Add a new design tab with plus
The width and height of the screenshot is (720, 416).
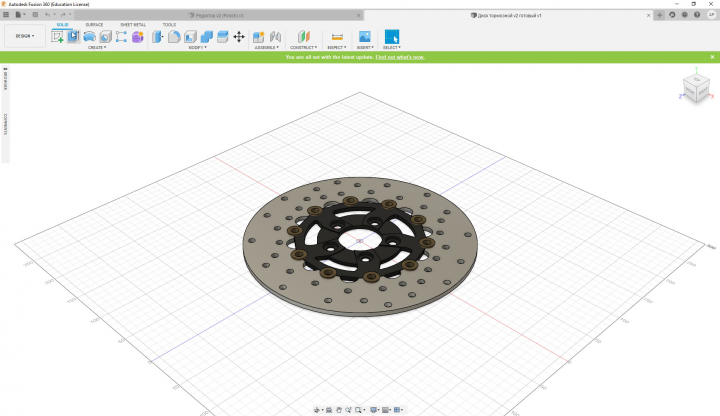659,15
